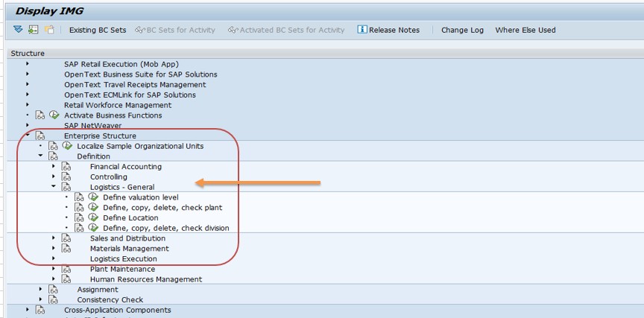Expand the Materials Management node

54,249
